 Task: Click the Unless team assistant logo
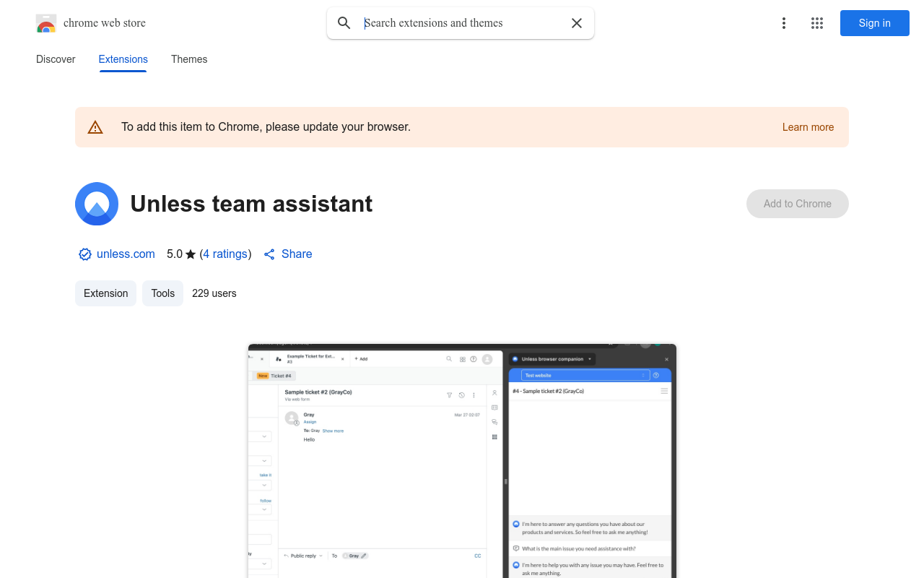[97, 204]
